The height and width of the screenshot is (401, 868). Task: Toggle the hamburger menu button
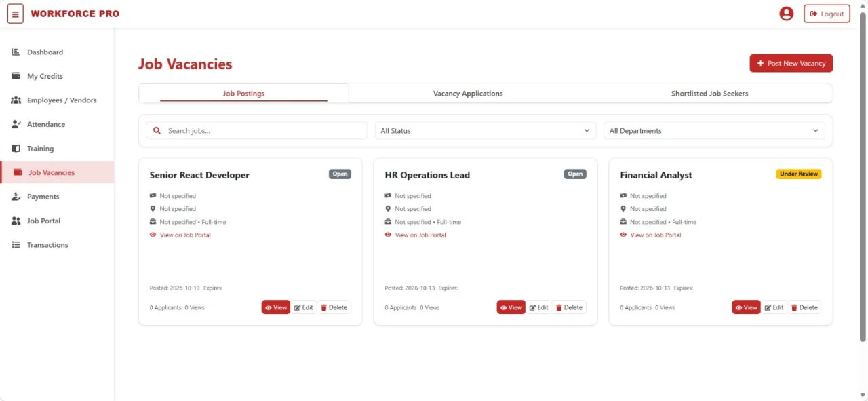(x=16, y=14)
